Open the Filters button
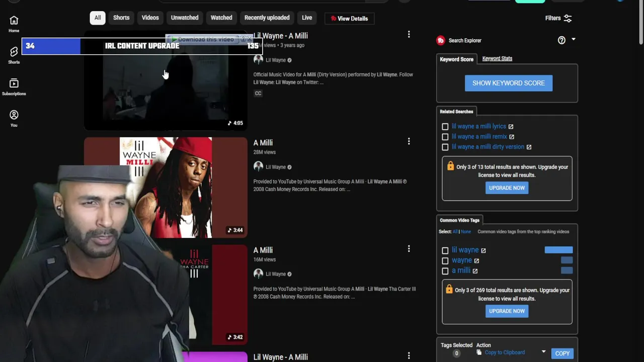The width and height of the screenshot is (644, 362). coord(558,18)
